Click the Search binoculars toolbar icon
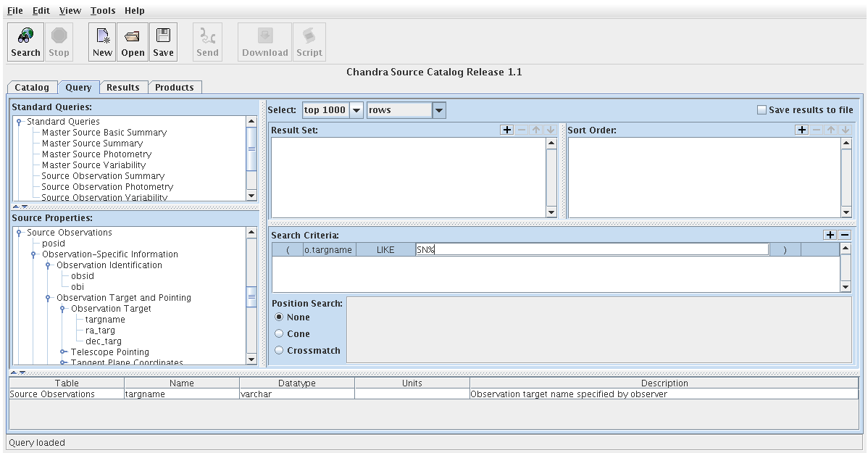Screen dimensions: 868x453 point(25,42)
